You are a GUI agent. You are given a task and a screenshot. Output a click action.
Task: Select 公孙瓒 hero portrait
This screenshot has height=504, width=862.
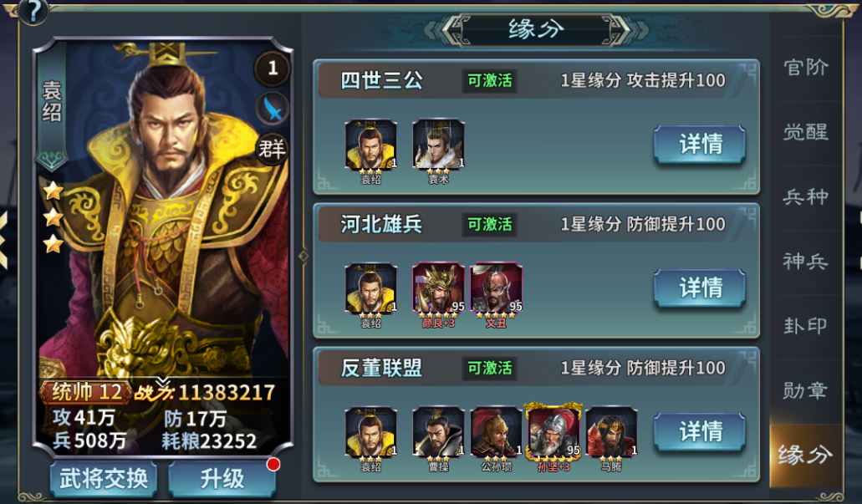496,433
